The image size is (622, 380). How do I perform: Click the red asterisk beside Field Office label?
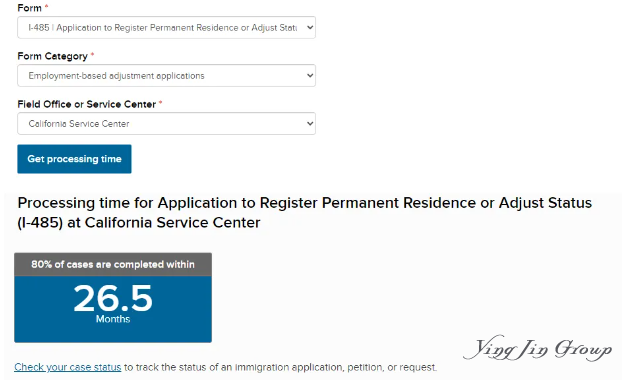(x=161, y=103)
